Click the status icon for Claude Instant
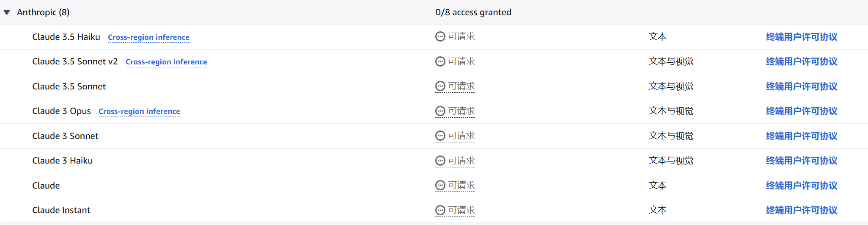 440,210
